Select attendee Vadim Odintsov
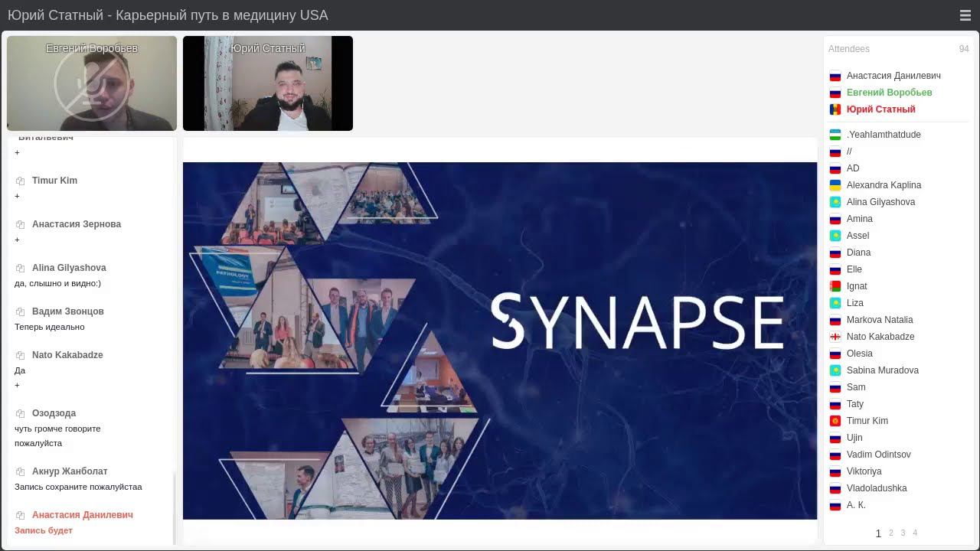Viewport: 980px width, 551px height. [878, 455]
